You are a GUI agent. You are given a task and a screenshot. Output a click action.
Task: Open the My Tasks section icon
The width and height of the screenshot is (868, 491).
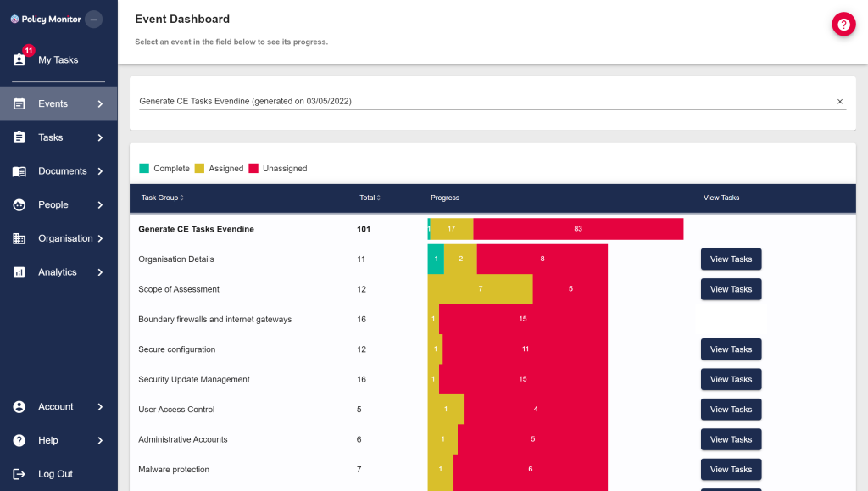[19, 59]
